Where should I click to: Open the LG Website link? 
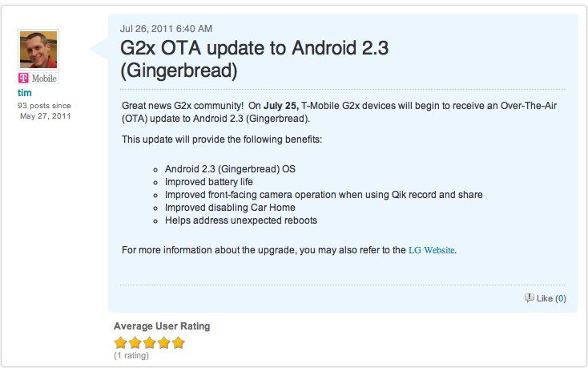[x=432, y=250]
